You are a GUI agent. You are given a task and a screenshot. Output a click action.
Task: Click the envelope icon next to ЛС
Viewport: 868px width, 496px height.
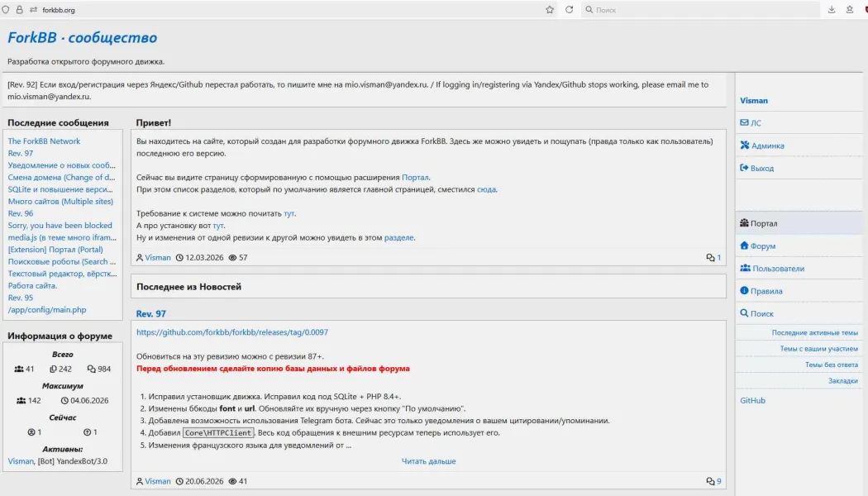[x=744, y=122]
